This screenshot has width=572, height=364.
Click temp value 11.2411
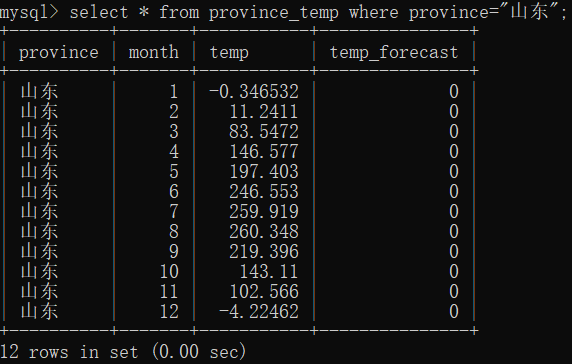[x=264, y=112]
